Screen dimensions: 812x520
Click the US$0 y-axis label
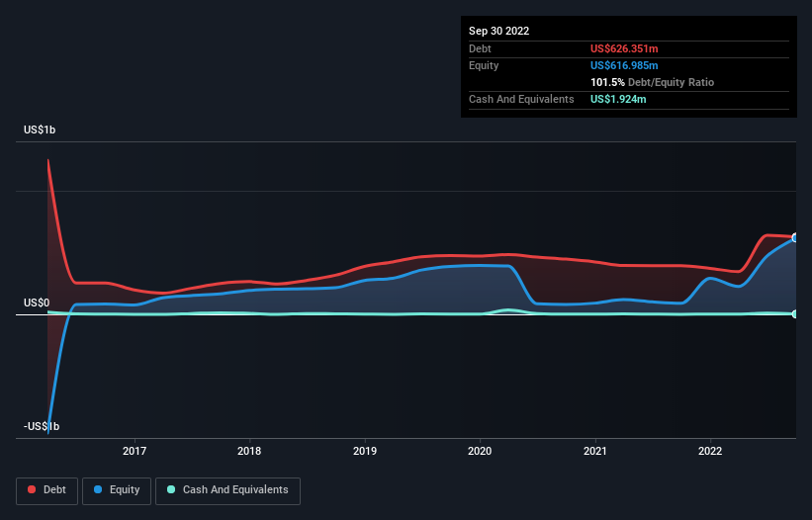[37, 303]
